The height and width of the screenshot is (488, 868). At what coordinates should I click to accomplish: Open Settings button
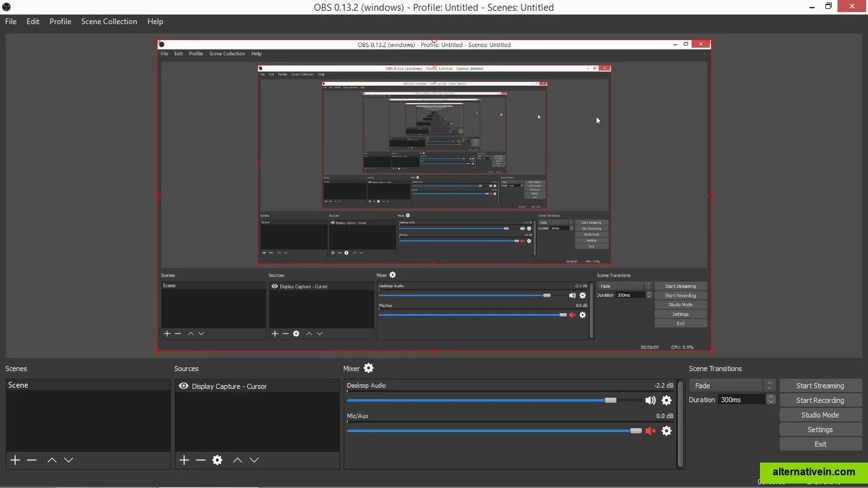pyautogui.click(x=820, y=430)
